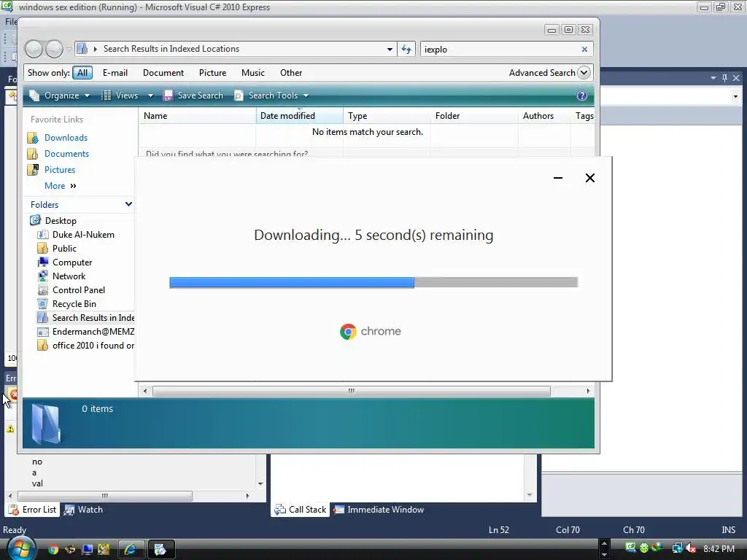Sort by Date modified column header
Screen dimensions: 747x560
click(x=299, y=116)
